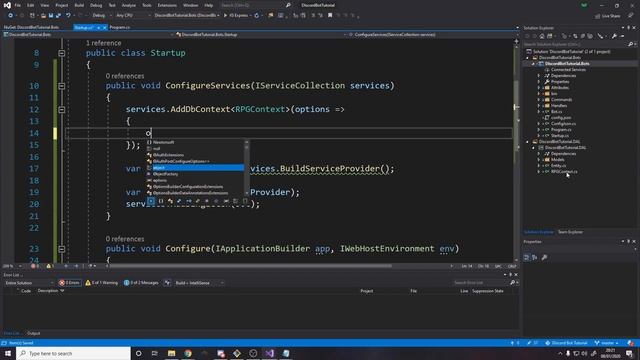Image resolution: width=640 pixels, height=360 pixels.
Task: Click the build filter icon in Error List
Action: [167, 282]
